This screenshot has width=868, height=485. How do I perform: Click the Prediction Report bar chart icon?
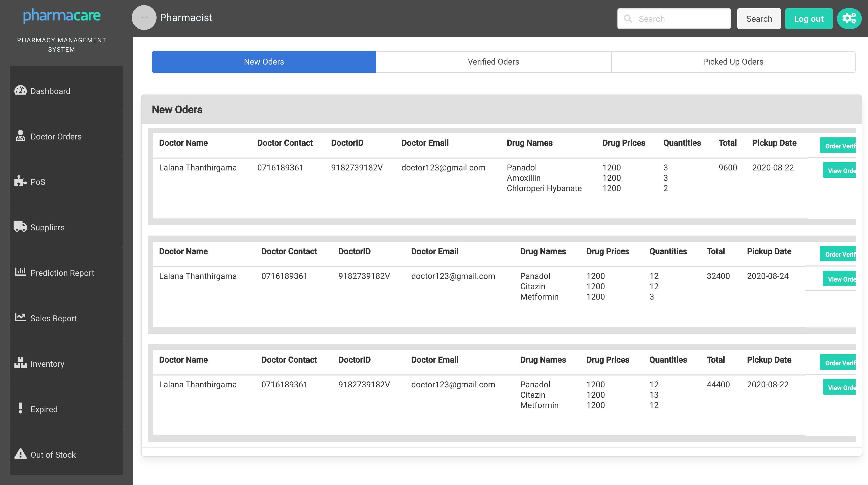pos(20,271)
